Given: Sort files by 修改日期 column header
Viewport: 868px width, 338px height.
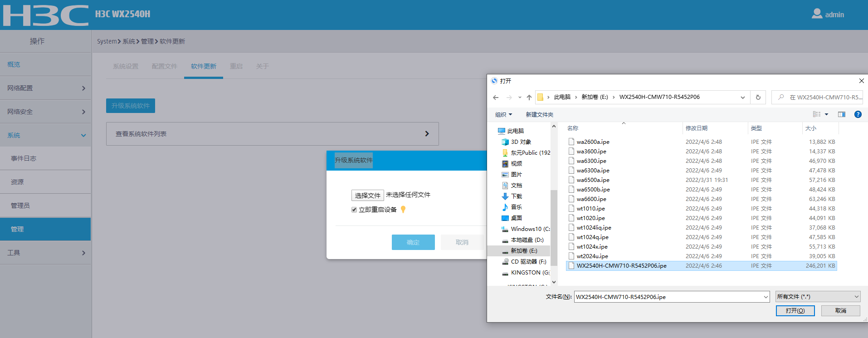Looking at the screenshot, I should (x=715, y=128).
